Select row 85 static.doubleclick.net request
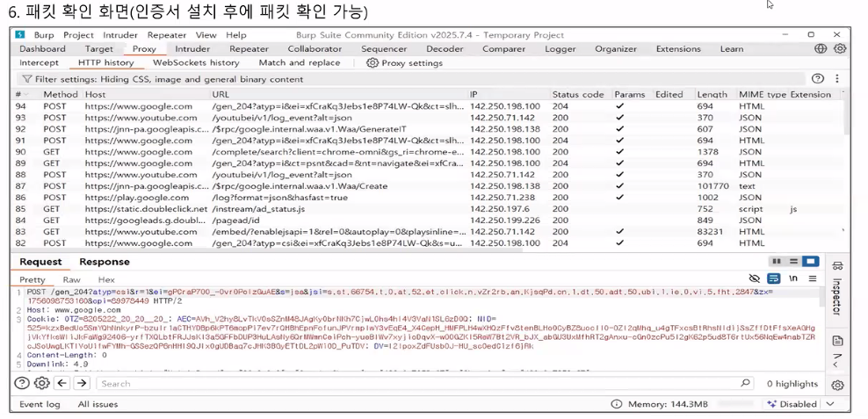Image resolution: width=868 pixels, height=419 pixels. tap(429, 209)
